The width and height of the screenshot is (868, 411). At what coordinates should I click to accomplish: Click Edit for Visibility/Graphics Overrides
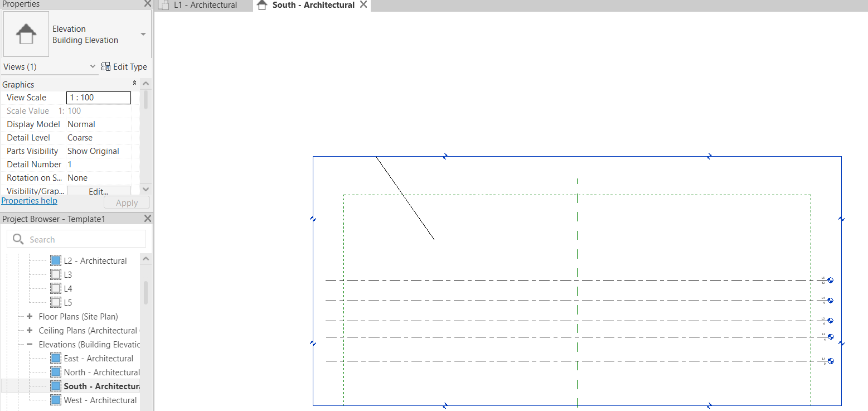coord(98,191)
